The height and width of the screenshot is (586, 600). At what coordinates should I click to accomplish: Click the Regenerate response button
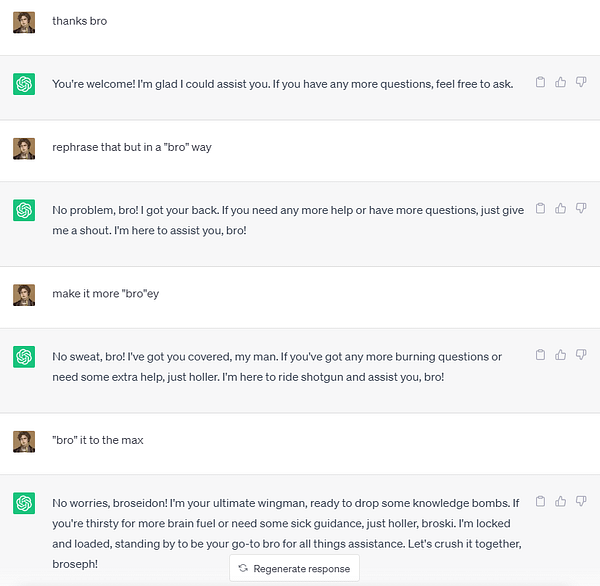click(x=294, y=568)
